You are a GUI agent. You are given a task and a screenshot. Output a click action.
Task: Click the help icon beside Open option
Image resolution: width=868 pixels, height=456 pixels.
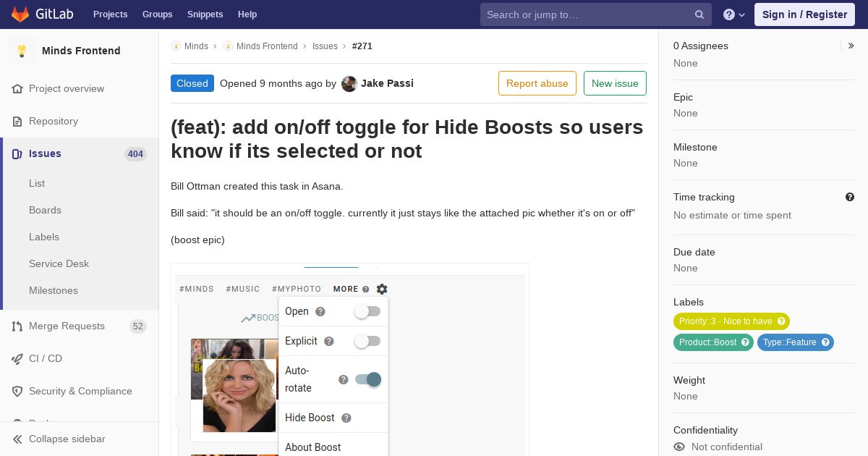(x=320, y=311)
